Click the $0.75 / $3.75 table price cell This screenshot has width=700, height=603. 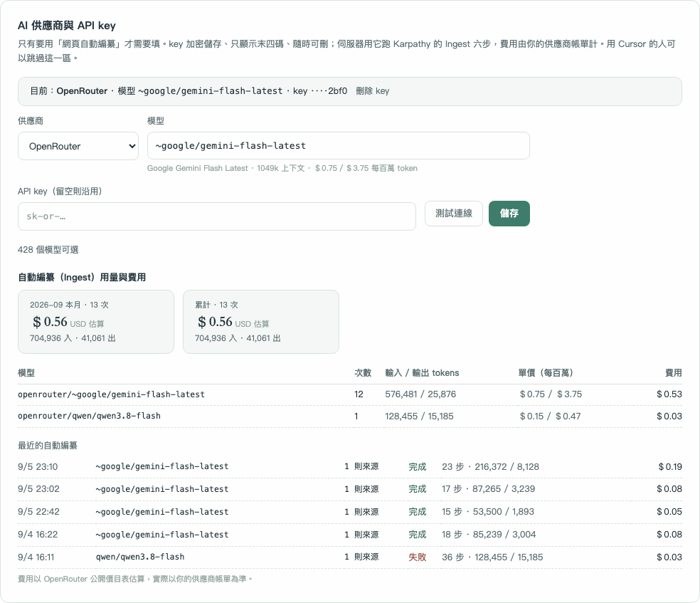tap(551, 394)
